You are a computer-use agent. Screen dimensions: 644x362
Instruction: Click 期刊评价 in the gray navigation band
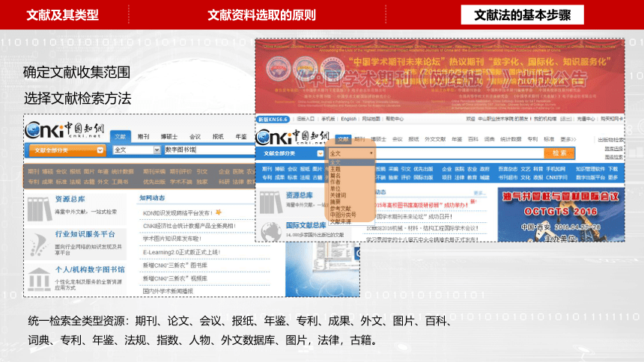tap(180, 171)
